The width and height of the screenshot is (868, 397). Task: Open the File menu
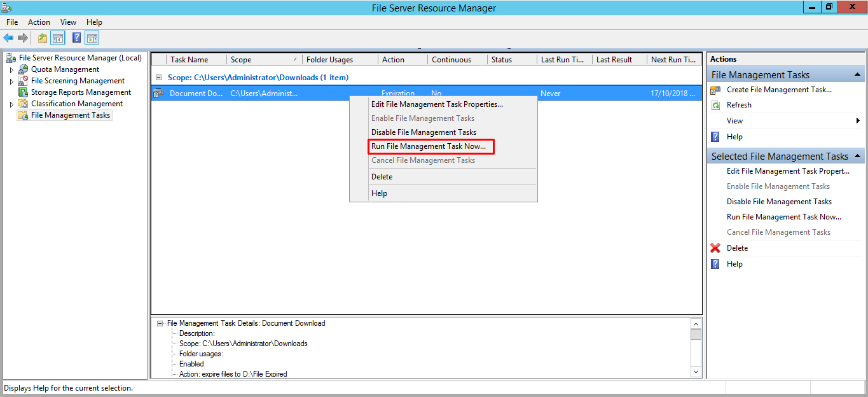pos(12,22)
